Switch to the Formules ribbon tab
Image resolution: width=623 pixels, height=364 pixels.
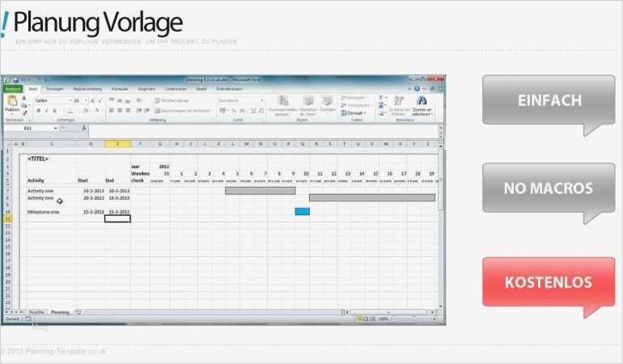[120, 89]
